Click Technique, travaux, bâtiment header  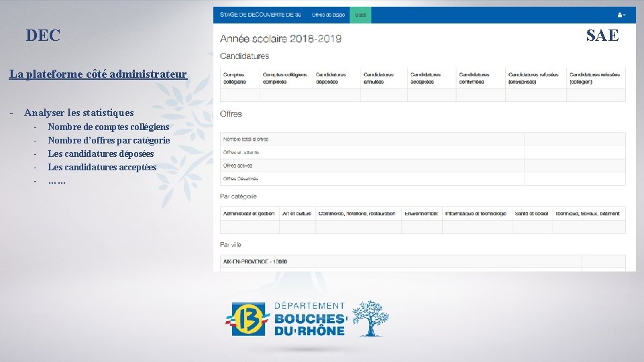tap(588, 213)
